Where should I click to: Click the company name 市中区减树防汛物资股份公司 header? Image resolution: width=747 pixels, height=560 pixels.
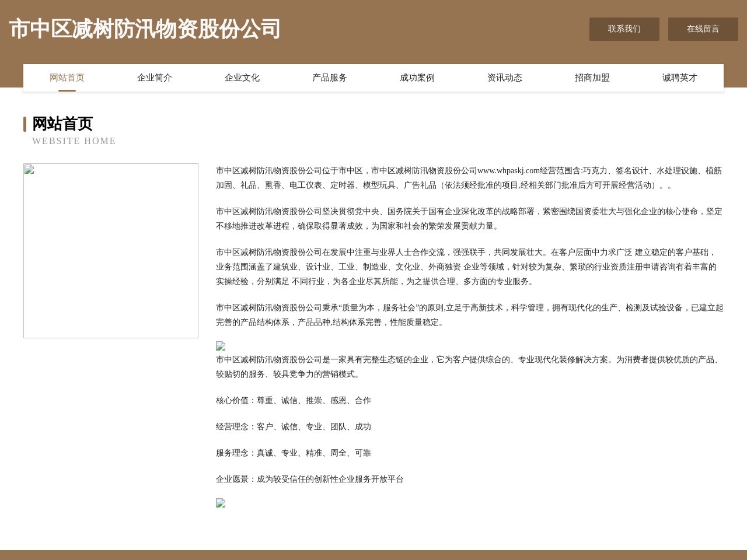[x=143, y=29]
